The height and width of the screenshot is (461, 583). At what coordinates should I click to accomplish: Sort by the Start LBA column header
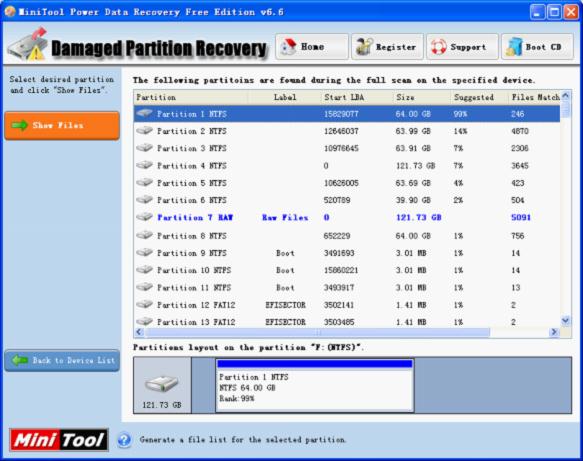click(357, 97)
